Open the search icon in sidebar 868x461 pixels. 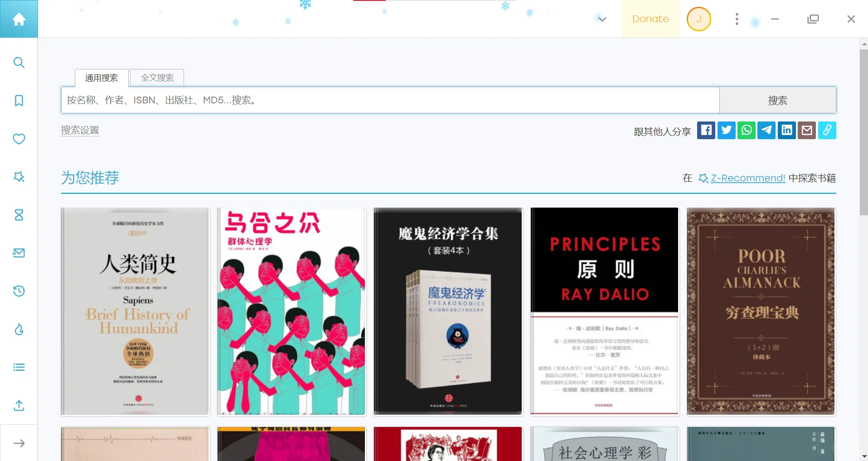pos(19,63)
